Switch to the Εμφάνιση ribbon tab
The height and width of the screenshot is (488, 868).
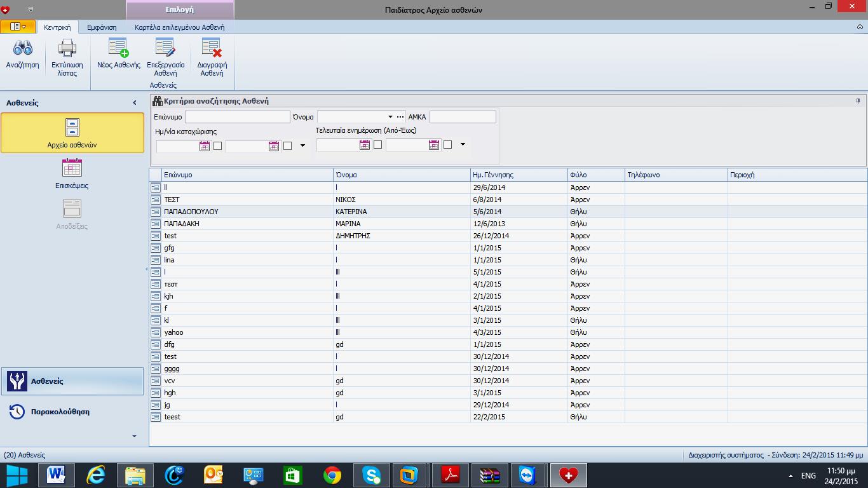click(x=102, y=27)
